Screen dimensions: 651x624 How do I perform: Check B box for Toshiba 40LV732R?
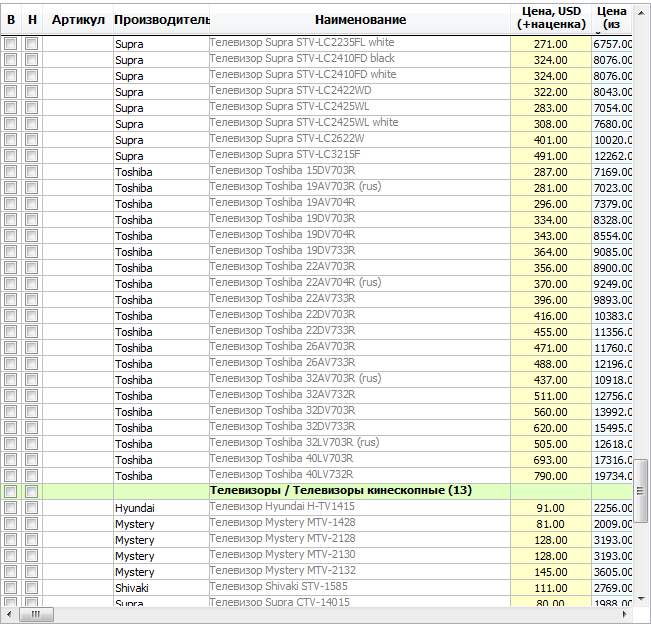pos(11,476)
